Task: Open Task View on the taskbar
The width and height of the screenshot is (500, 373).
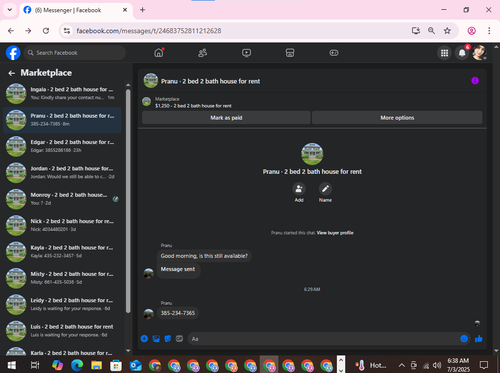Action: [35, 365]
